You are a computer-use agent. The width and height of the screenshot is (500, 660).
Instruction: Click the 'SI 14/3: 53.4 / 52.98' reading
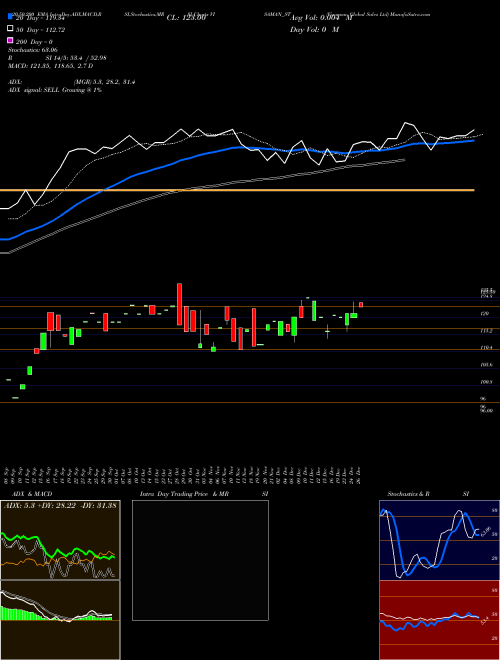tap(74, 58)
